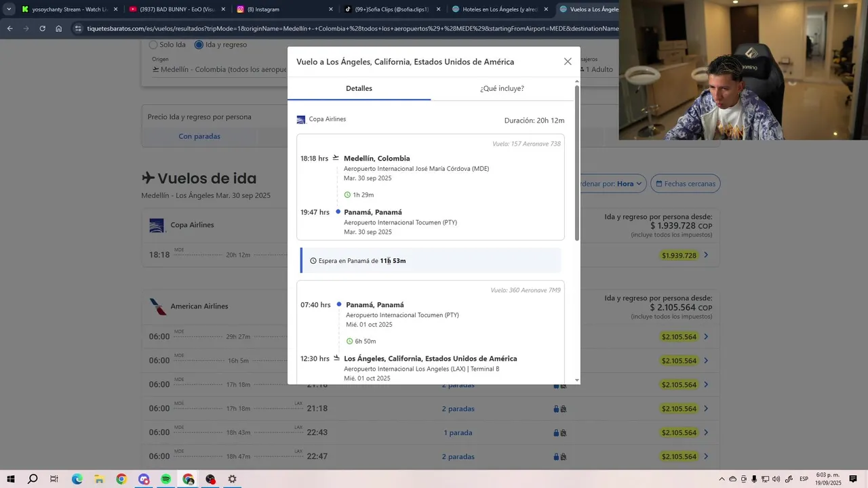This screenshot has width=868, height=488.
Task: Open the Ordenar por: Hora dropdown
Action: coord(609,184)
